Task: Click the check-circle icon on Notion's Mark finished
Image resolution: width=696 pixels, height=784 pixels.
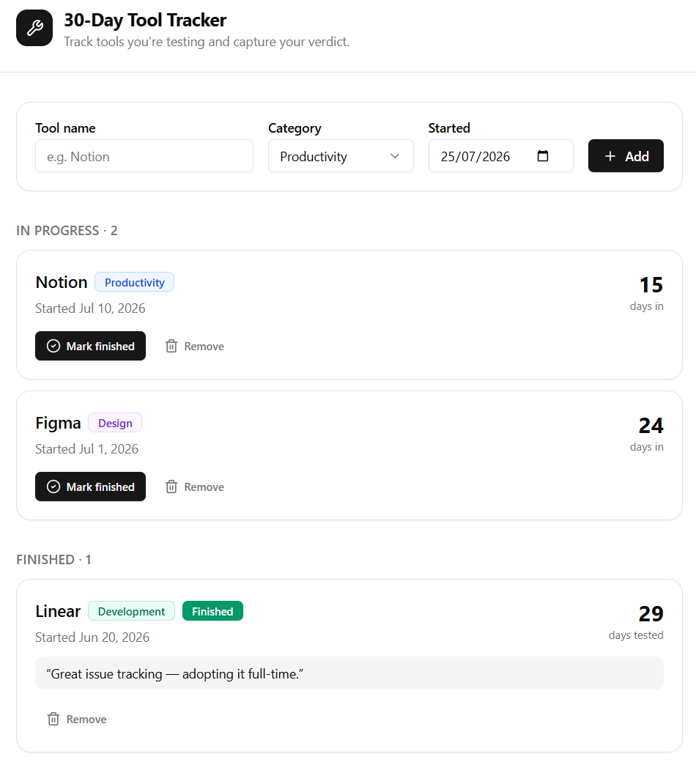Action: 53,346
